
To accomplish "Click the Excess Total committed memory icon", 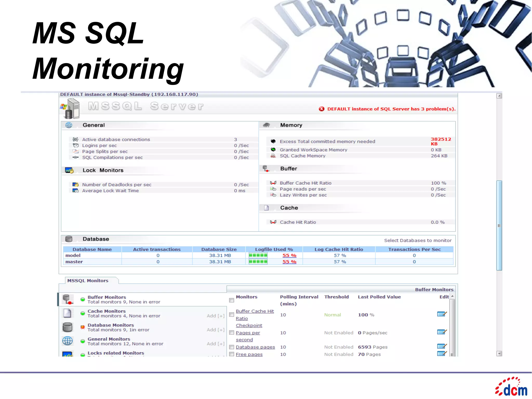I will pos(273,141).
